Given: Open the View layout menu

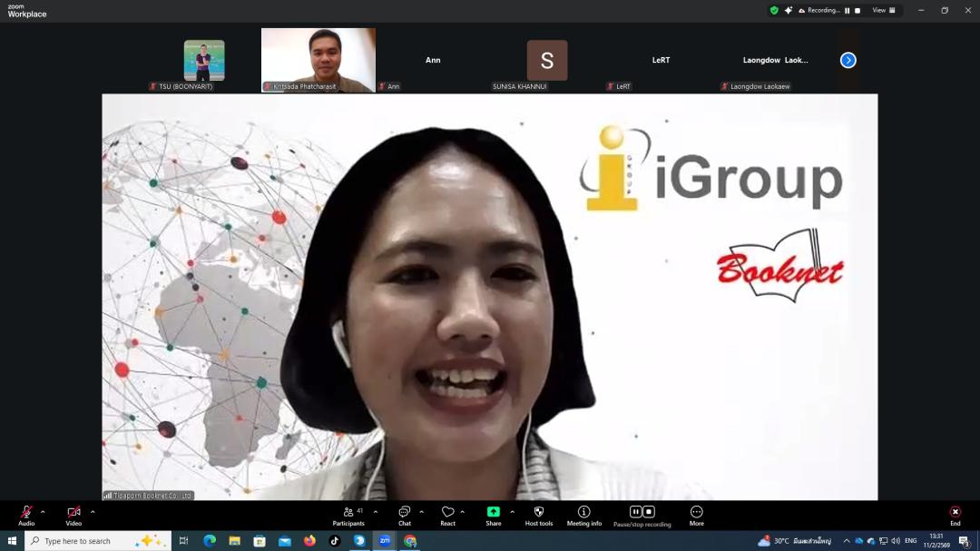Looking at the screenshot, I should [x=884, y=11].
